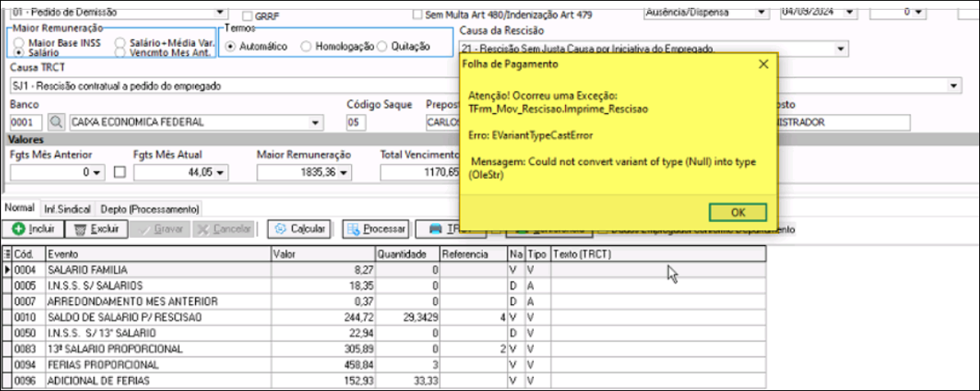Switch to the Inf.Sindical tab
The width and height of the screenshot is (980, 391).
[67, 209]
